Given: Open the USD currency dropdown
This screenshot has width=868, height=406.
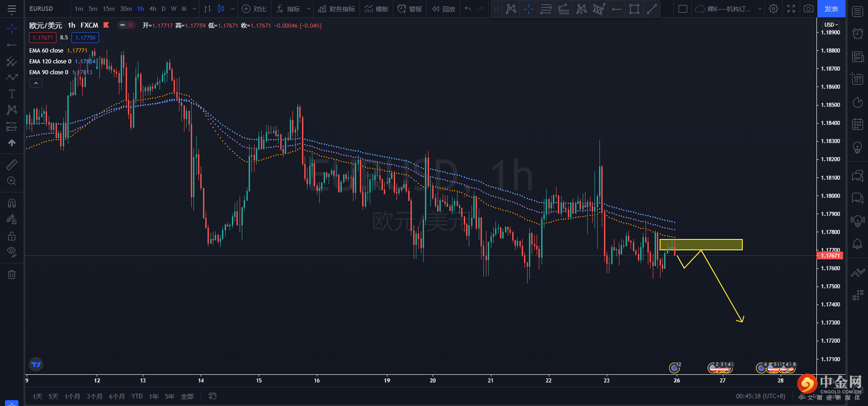Looking at the screenshot, I should pyautogui.click(x=830, y=24).
